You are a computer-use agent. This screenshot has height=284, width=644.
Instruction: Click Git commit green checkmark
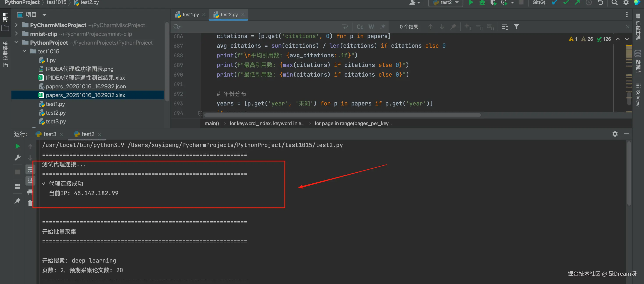(566, 2)
